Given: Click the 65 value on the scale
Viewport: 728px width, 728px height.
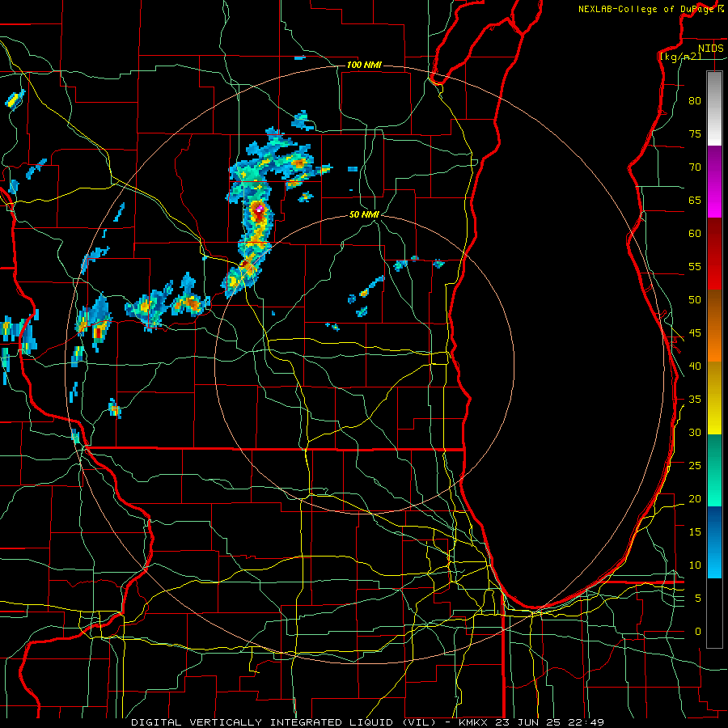Looking at the screenshot, I should [695, 200].
